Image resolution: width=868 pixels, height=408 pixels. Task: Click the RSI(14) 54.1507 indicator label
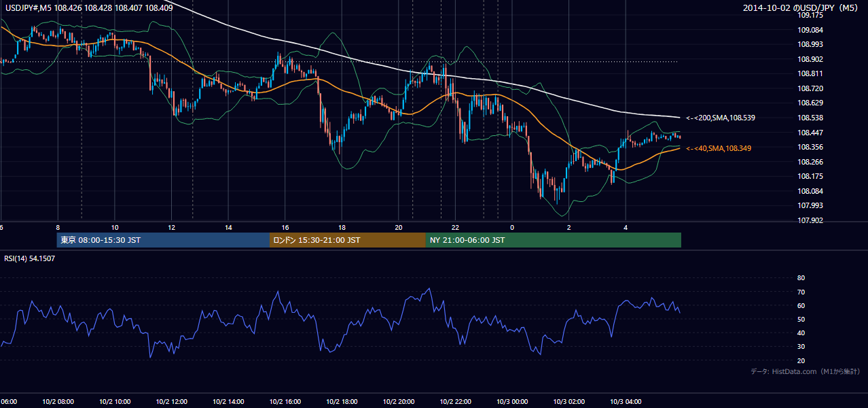(x=30, y=258)
